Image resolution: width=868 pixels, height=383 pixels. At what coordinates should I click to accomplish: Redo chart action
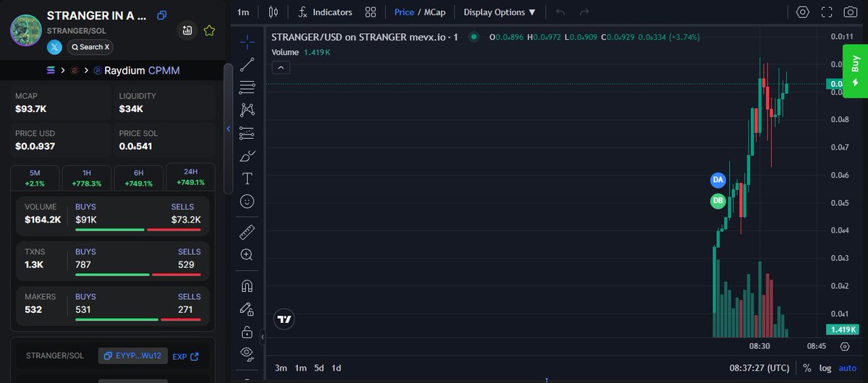584,12
